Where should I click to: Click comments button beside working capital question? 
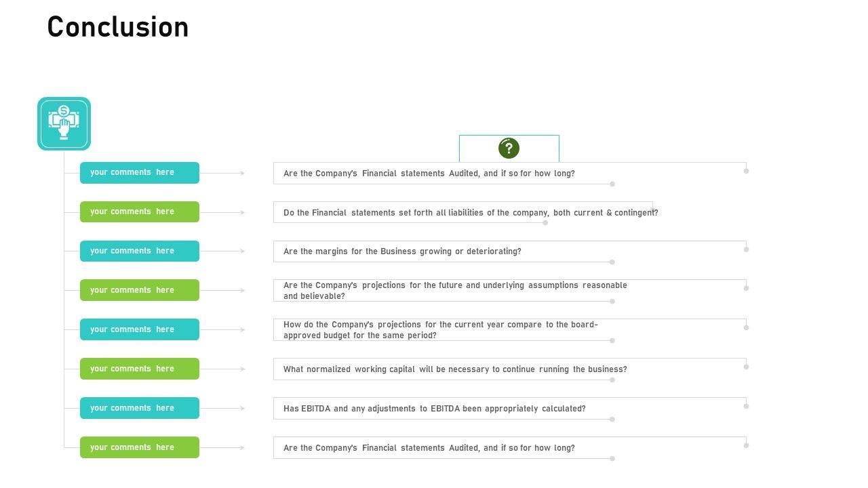(x=139, y=369)
